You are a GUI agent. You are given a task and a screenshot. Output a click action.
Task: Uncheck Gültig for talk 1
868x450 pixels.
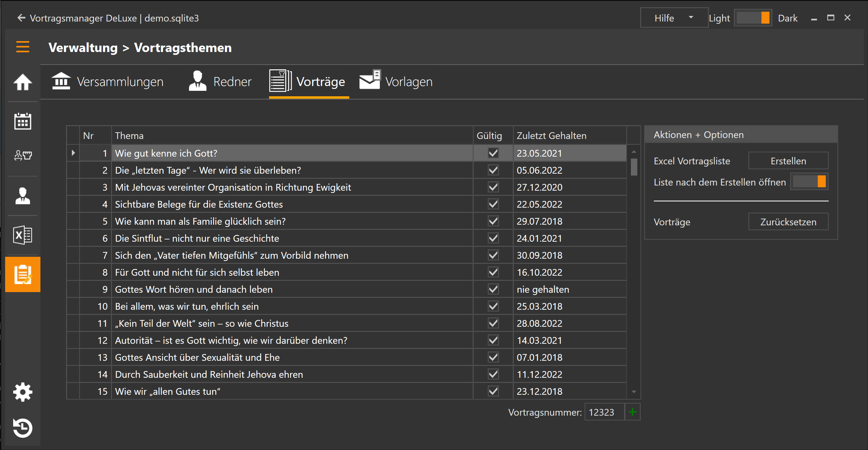pos(493,153)
